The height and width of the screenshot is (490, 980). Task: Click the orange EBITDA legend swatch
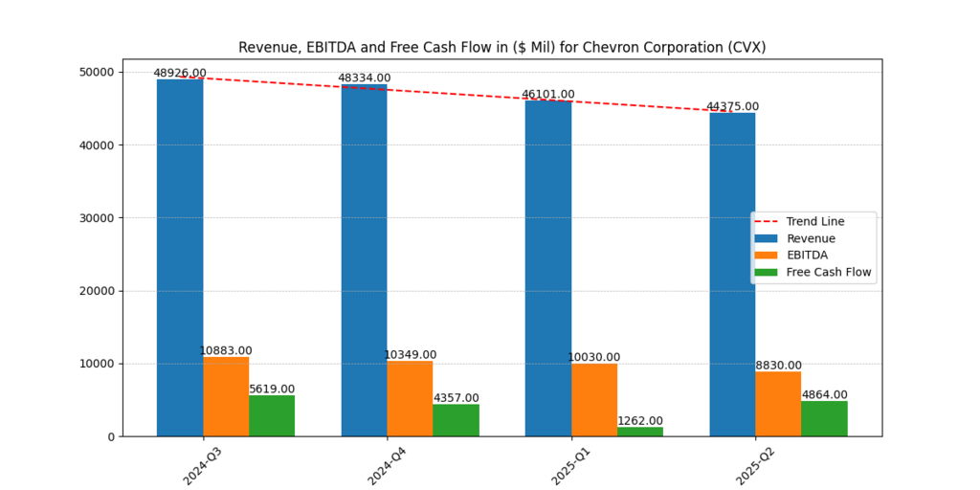tap(768, 256)
